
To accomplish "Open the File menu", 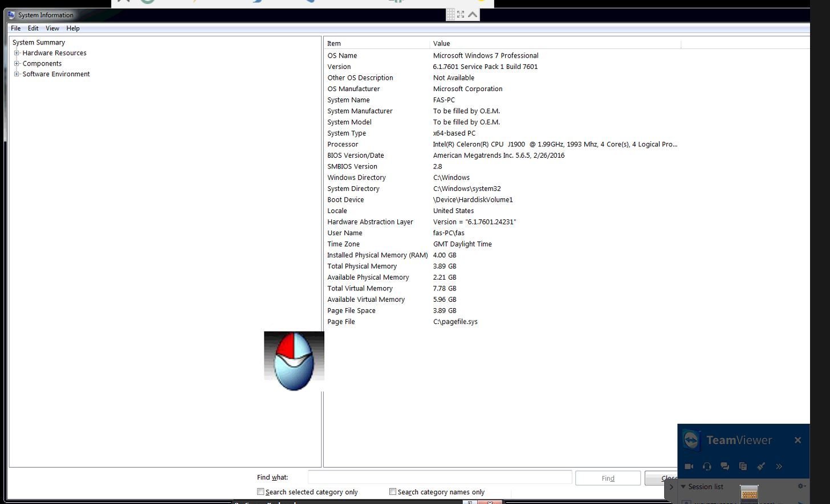I will (16, 28).
